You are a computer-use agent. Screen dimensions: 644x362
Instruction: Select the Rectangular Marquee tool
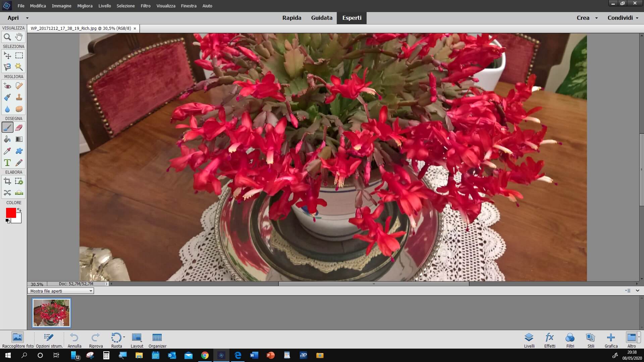coord(19,56)
